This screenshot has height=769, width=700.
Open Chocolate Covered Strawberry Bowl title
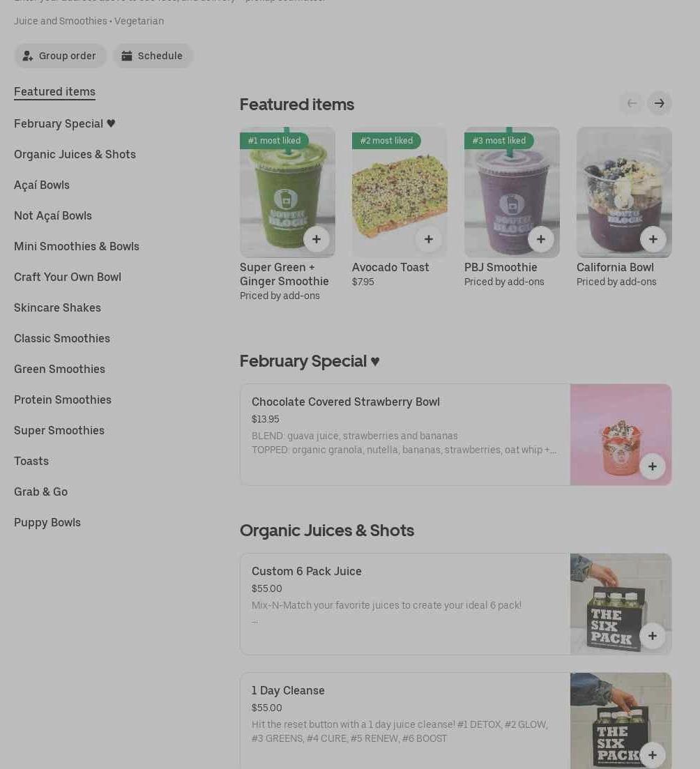point(345,402)
